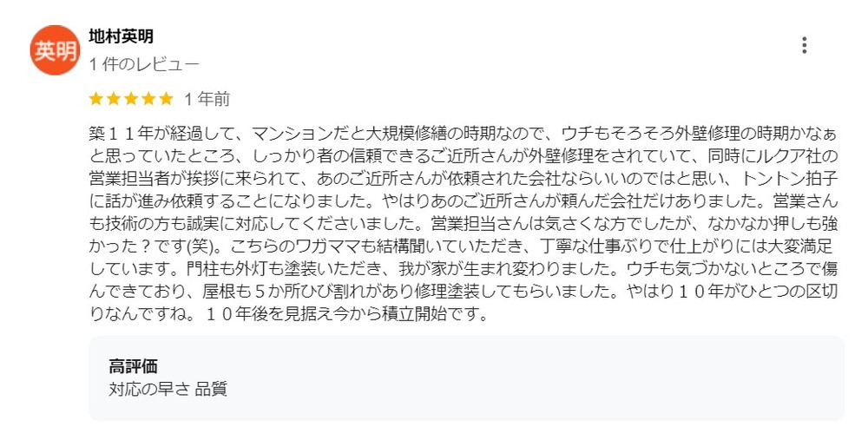The width and height of the screenshot is (868, 427).
Task: Click the word マンション in first line
Action: [291, 134]
